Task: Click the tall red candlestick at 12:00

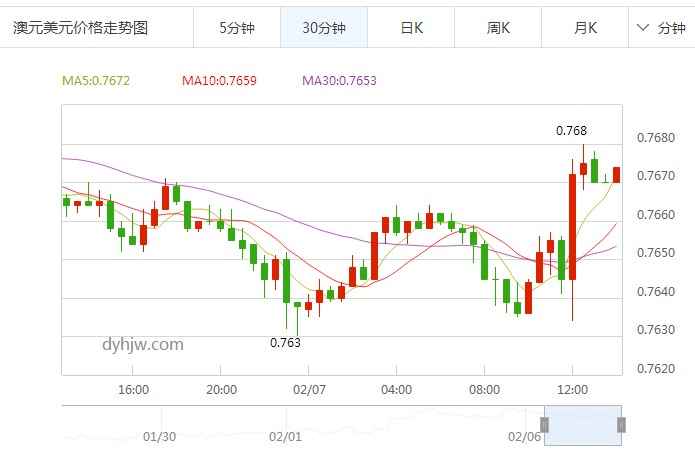Action: click(573, 219)
